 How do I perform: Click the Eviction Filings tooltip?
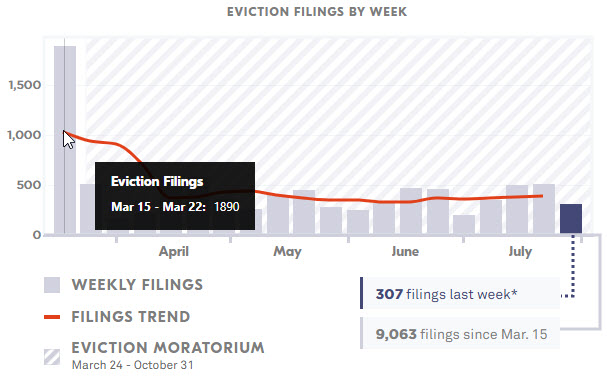pyautogui.click(x=175, y=196)
